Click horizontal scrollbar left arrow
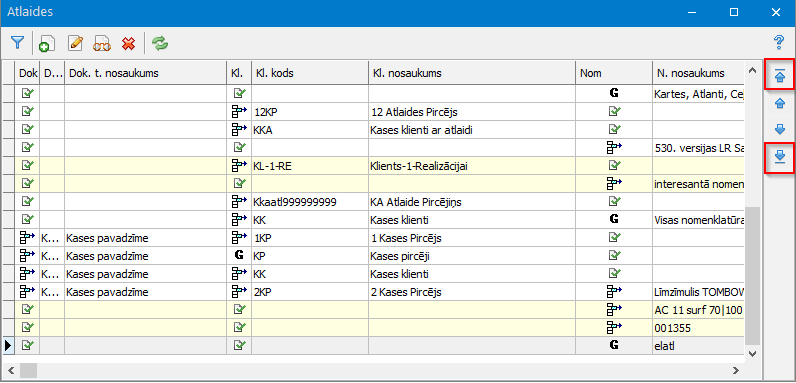 [x=11, y=370]
